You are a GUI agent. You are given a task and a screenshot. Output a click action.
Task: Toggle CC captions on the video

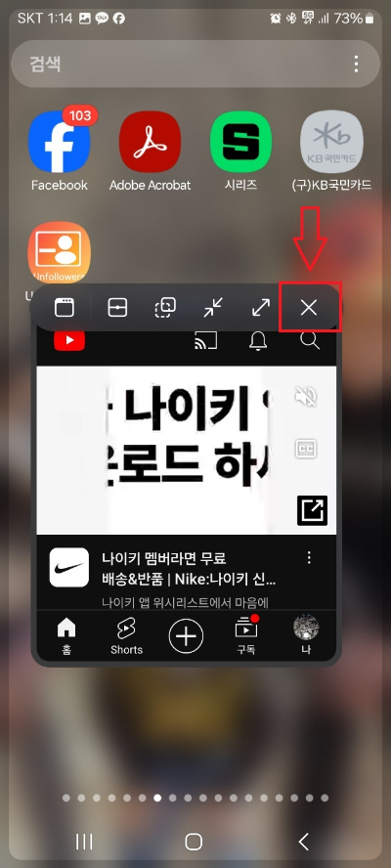click(306, 449)
